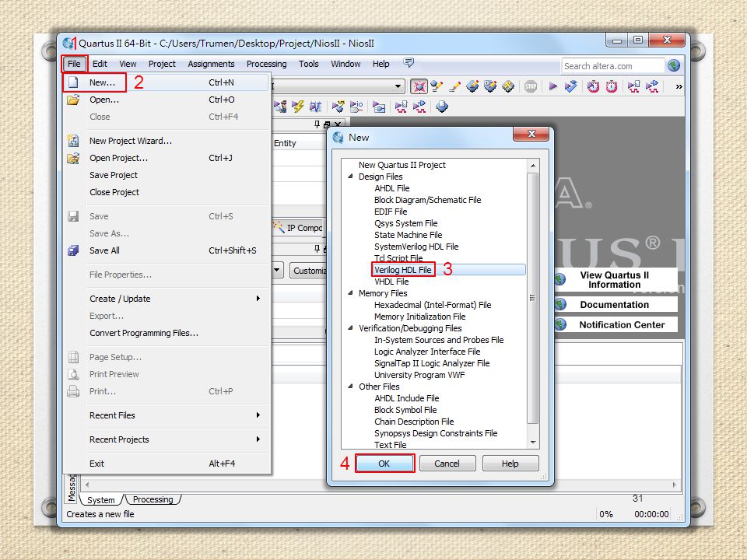Open the Documentation link
The height and width of the screenshot is (560, 747).
coord(614,304)
